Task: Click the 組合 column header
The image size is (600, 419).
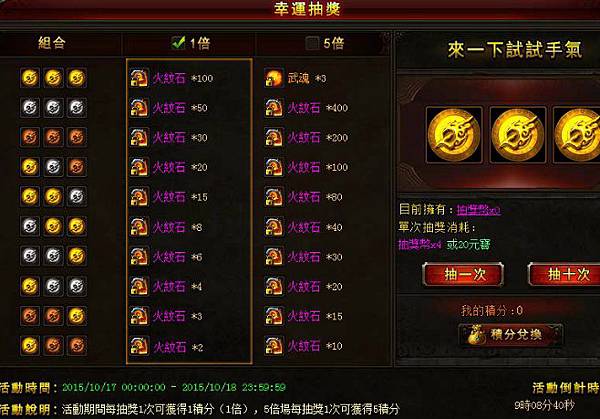Action: pyautogui.click(x=52, y=43)
